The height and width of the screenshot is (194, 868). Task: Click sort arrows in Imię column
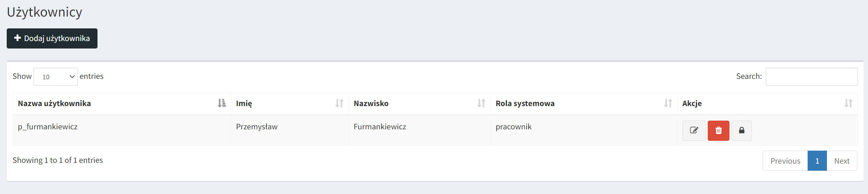pyautogui.click(x=339, y=103)
